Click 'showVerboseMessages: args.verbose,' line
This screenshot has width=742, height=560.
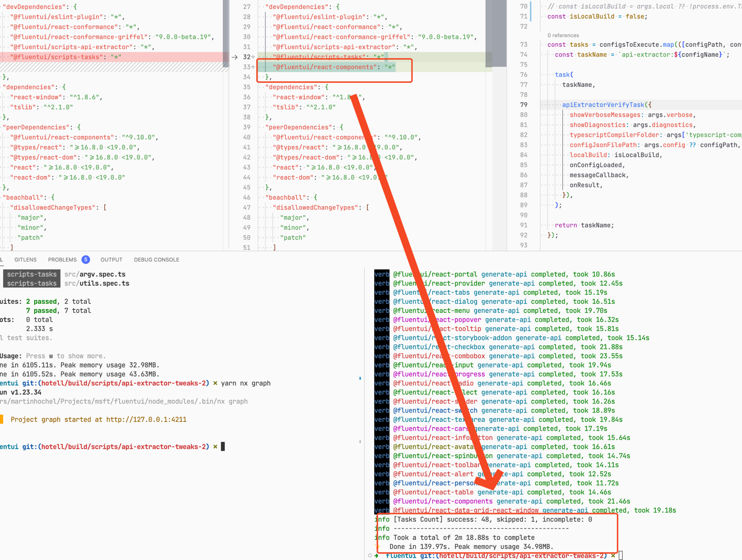click(x=633, y=115)
